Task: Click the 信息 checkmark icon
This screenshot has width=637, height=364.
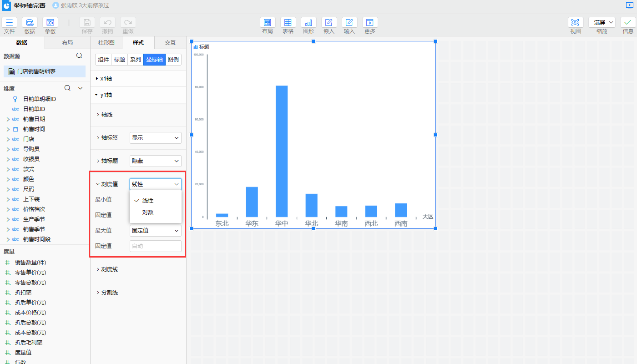Action: click(628, 23)
